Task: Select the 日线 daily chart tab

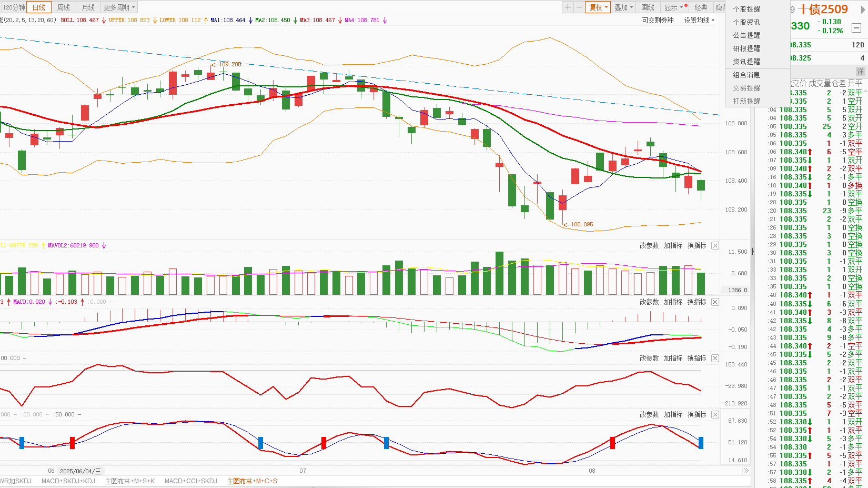Action: (x=39, y=7)
